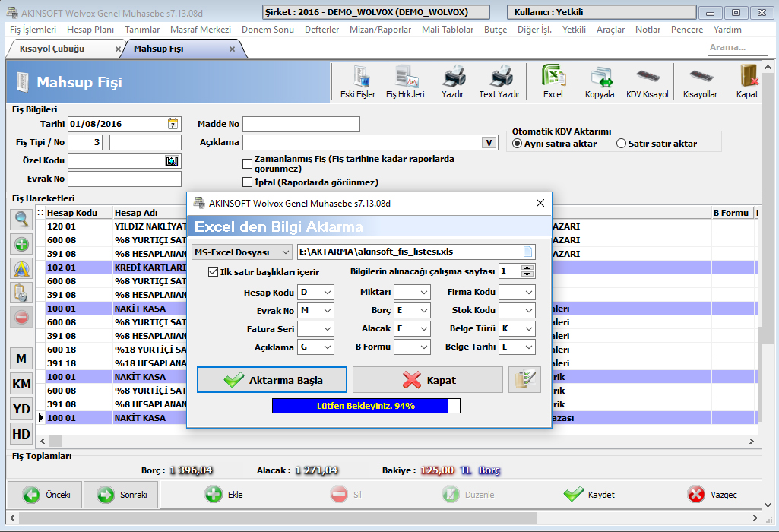Close the Excel den Bilgi Aktarma dialog
Screen dimensions: 779x532
coord(540,203)
